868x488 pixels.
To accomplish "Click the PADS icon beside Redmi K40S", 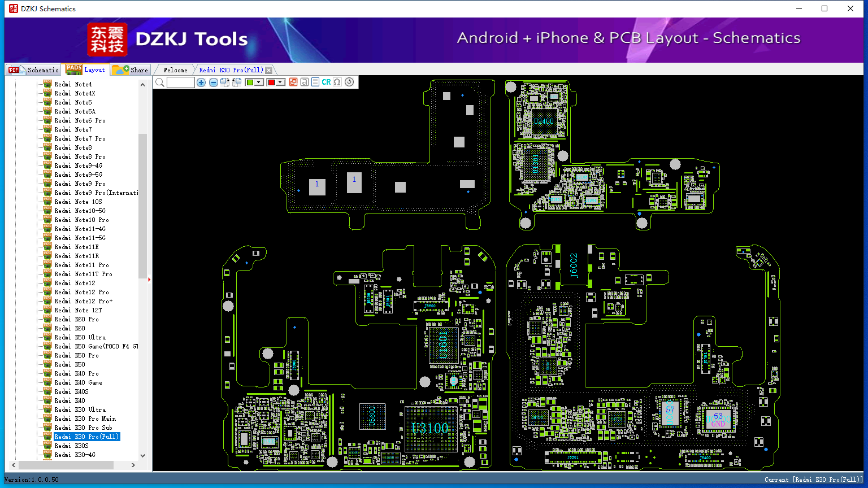I will tap(47, 391).
